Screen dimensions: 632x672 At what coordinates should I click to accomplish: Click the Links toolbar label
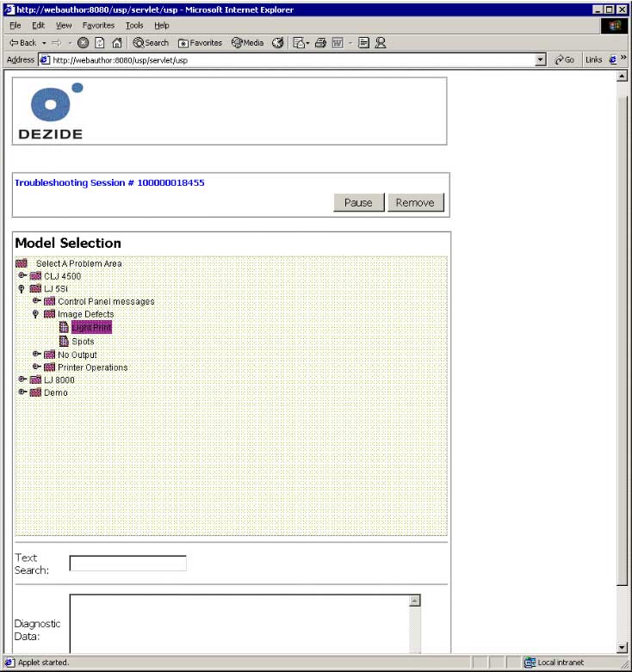[594, 60]
